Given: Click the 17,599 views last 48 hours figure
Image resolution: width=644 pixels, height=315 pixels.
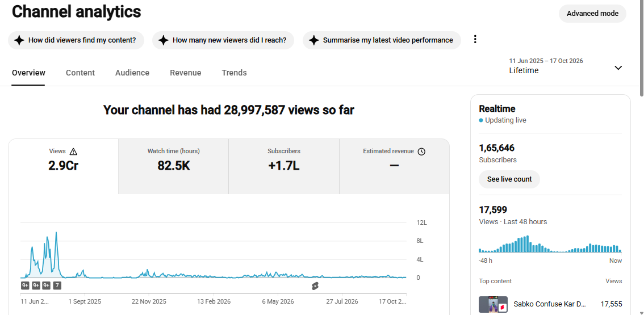Looking at the screenshot, I should pyautogui.click(x=493, y=209).
